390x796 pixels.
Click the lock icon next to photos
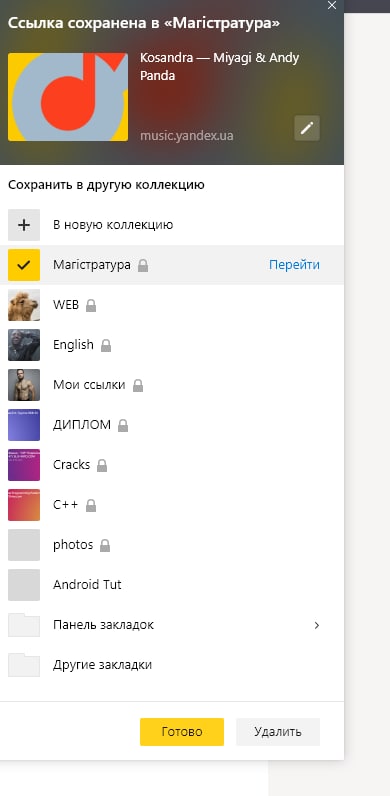[x=105, y=546]
